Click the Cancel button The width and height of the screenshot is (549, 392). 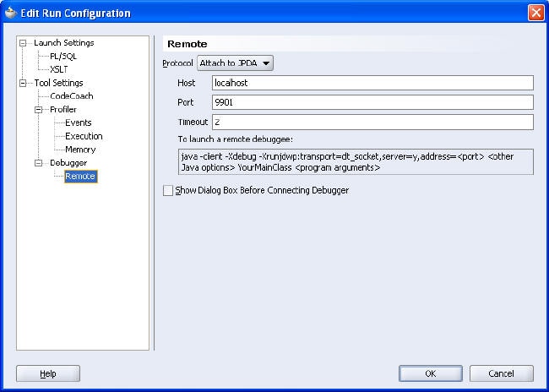pyautogui.click(x=502, y=373)
